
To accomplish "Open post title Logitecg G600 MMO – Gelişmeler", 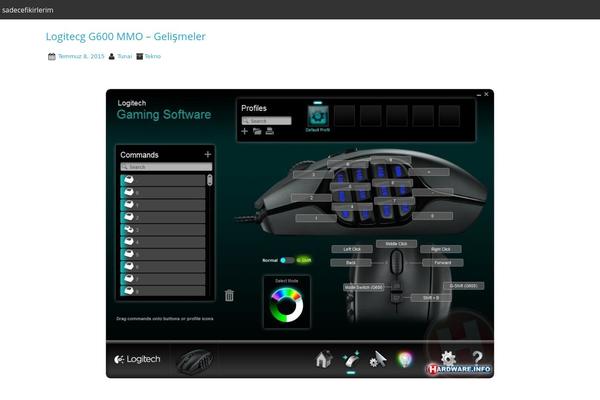I will coord(126,36).
